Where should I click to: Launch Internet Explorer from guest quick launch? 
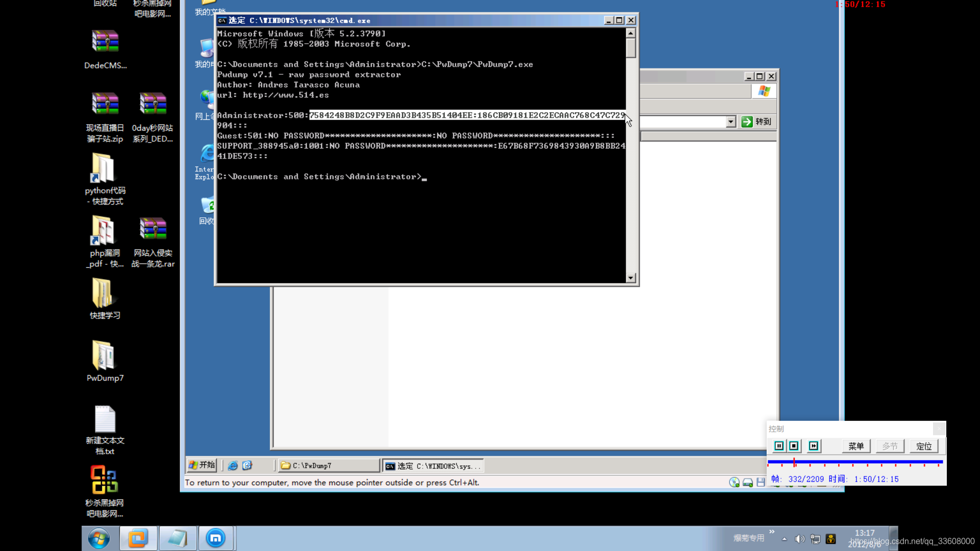click(x=233, y=465)
